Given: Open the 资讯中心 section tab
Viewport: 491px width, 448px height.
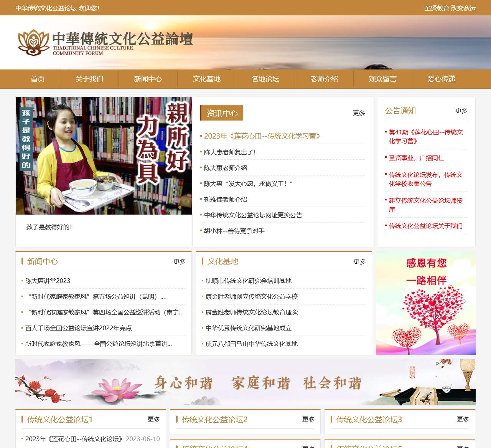Looking at the screenshot, I should click(x=222, y=113).
